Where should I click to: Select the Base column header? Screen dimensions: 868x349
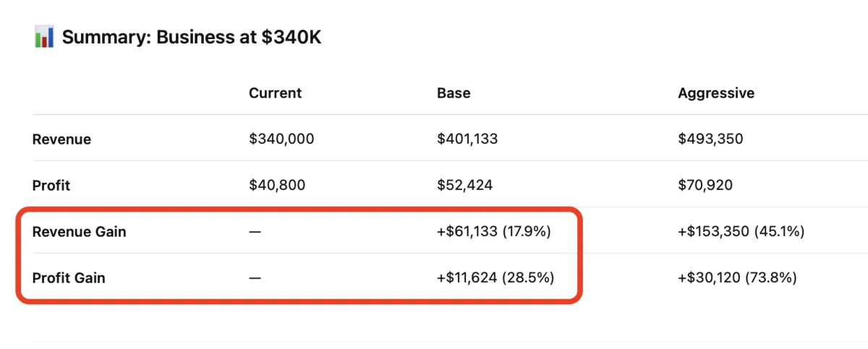point(454,93)
